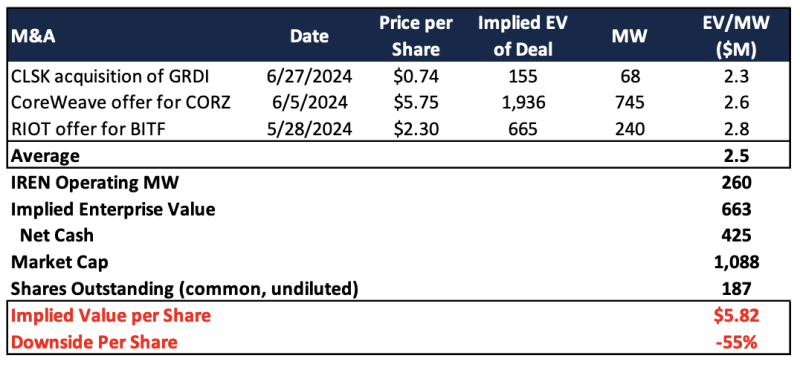Screen dimensions: 800x370
Task: Click the Implied Enterprise Value label
Action: 113,209
